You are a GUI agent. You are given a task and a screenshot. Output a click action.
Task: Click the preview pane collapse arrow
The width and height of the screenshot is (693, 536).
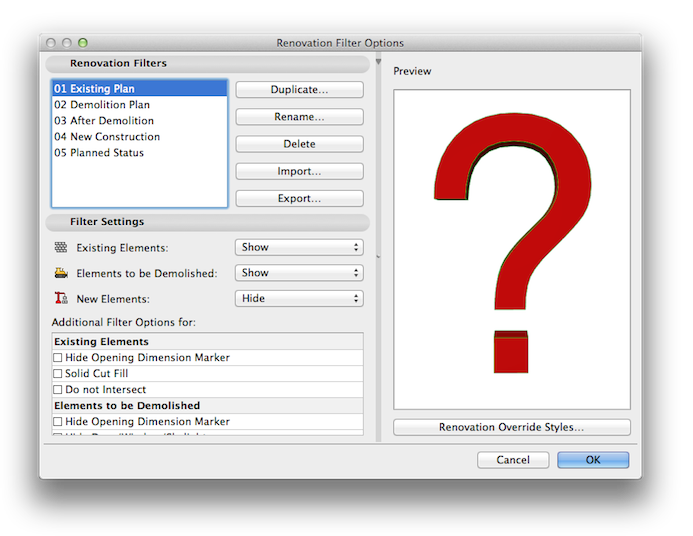pos(378,62)
